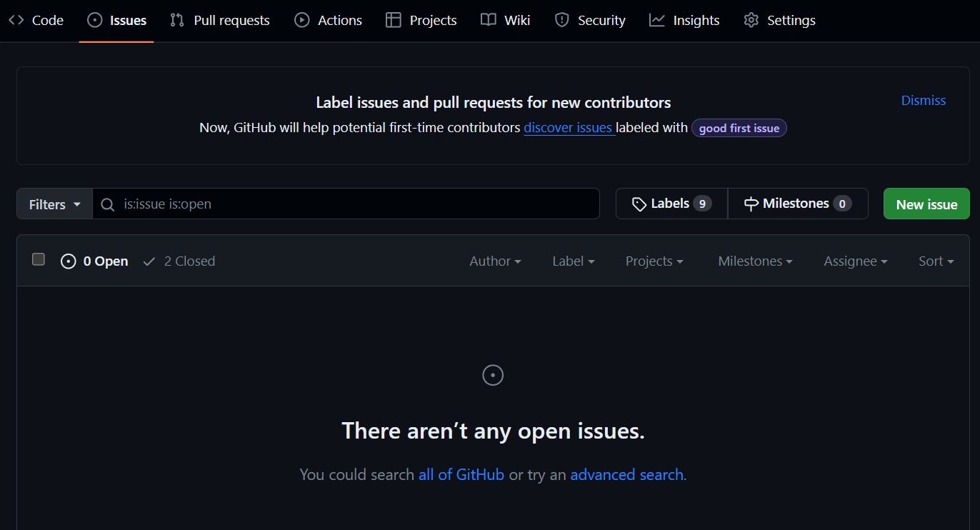Image resolution: width=980 pixels, height=530 pixels.
Task: Click the checkmark icon beside 2 Closed
Action: tap(149, 261)
